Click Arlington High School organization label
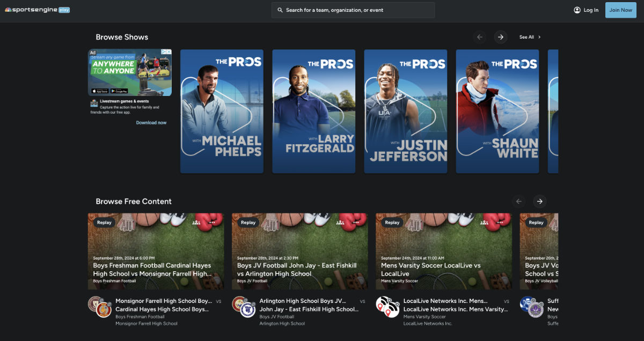This screenshot has height=341, width=644. click(282, 324)
